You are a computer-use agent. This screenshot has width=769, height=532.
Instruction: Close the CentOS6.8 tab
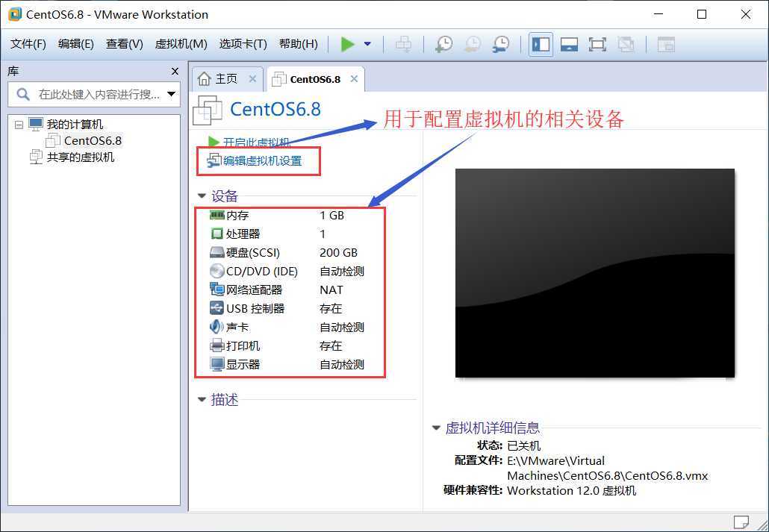tap(354, 79)
